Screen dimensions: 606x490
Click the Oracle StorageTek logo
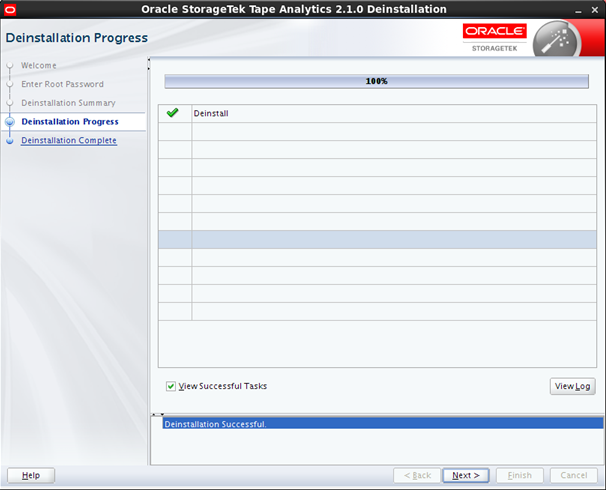point(494,38)
